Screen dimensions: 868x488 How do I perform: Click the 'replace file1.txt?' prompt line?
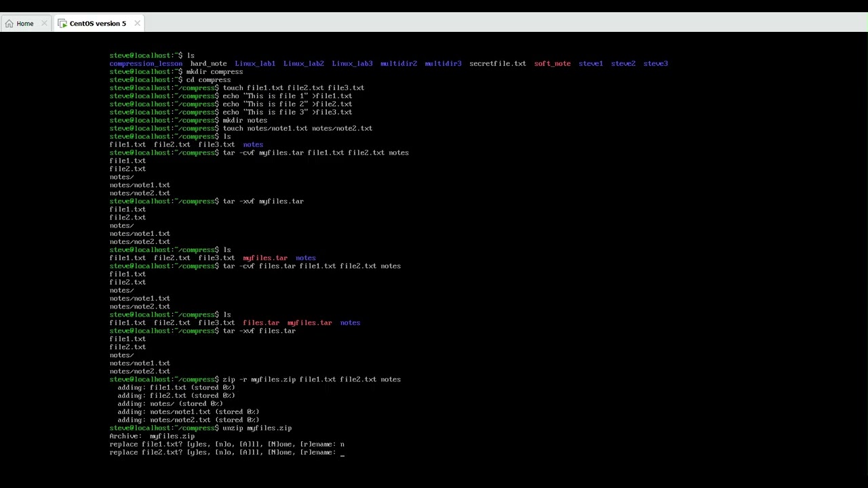[226, 445]
